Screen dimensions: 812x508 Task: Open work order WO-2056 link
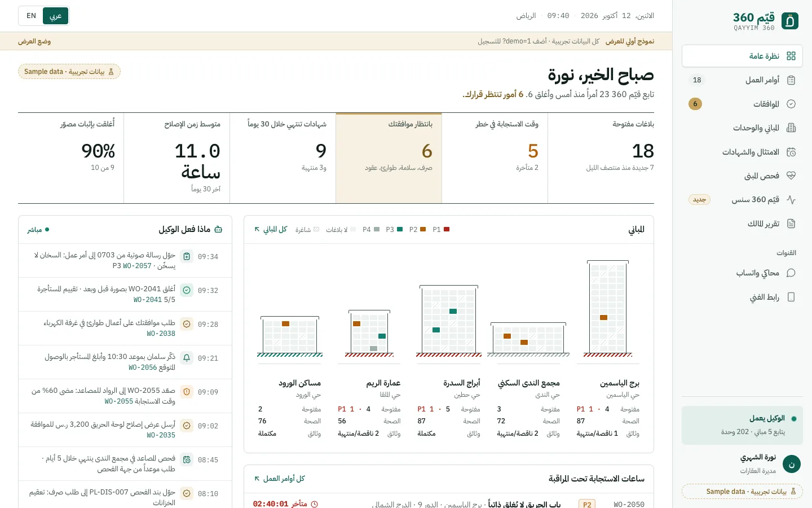coord(143,367)
